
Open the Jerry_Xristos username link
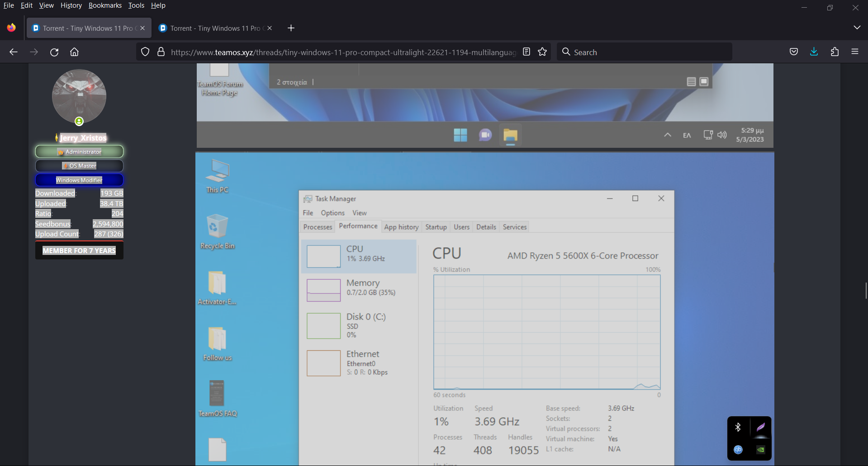tap(83, 138)
